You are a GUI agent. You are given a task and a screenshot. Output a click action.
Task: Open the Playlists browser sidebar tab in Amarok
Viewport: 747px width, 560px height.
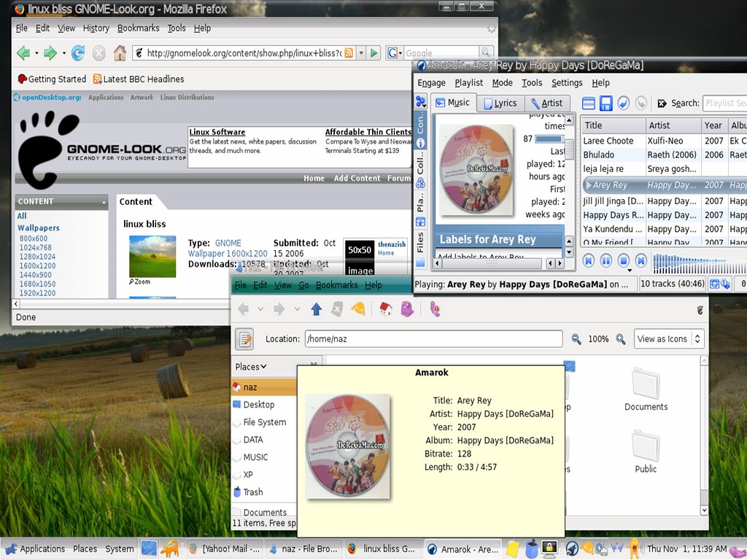coord(420,209)
